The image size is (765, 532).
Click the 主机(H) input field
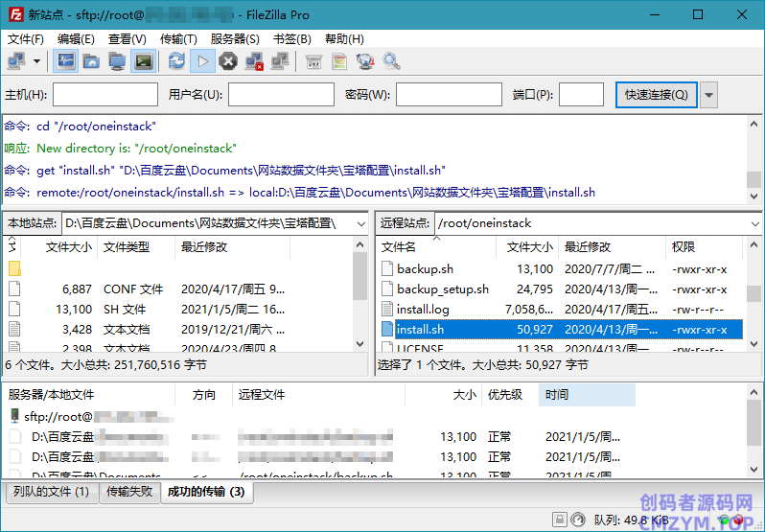click(x=104, y=95)
